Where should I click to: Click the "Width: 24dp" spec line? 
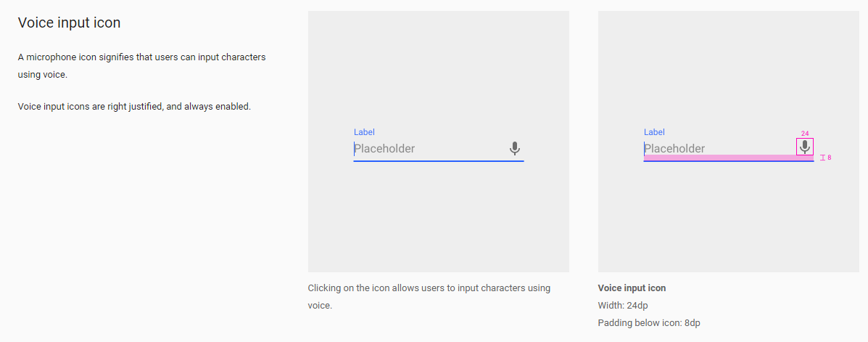tap(623, 306)
